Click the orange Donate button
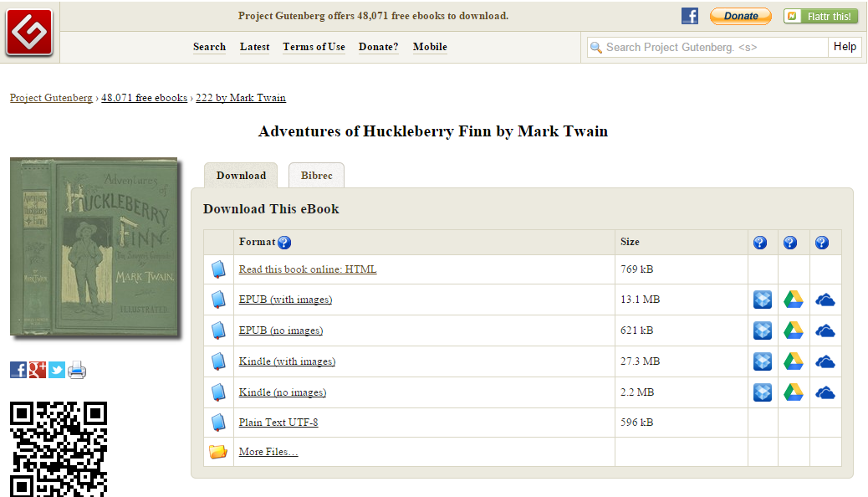Image resolution: width=868 pixels, height=497 pixels. pyautogui.click(x=741, y=16)
